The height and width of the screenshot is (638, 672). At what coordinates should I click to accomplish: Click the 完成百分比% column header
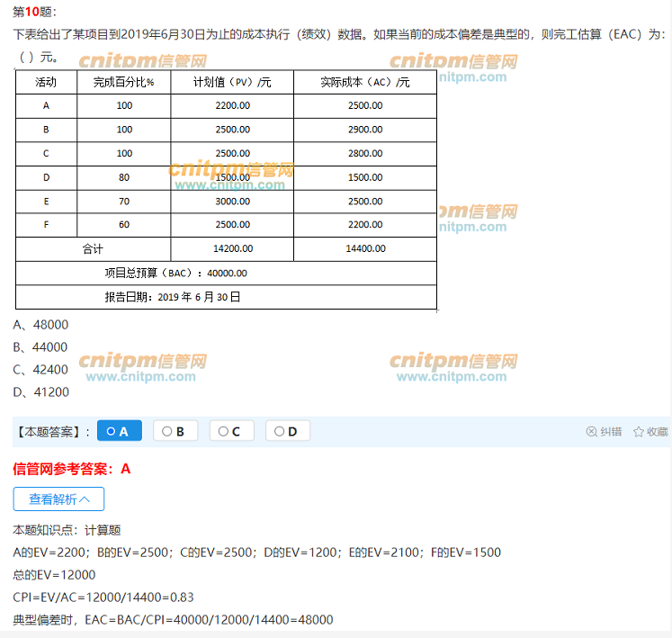[x=123, y=83]
